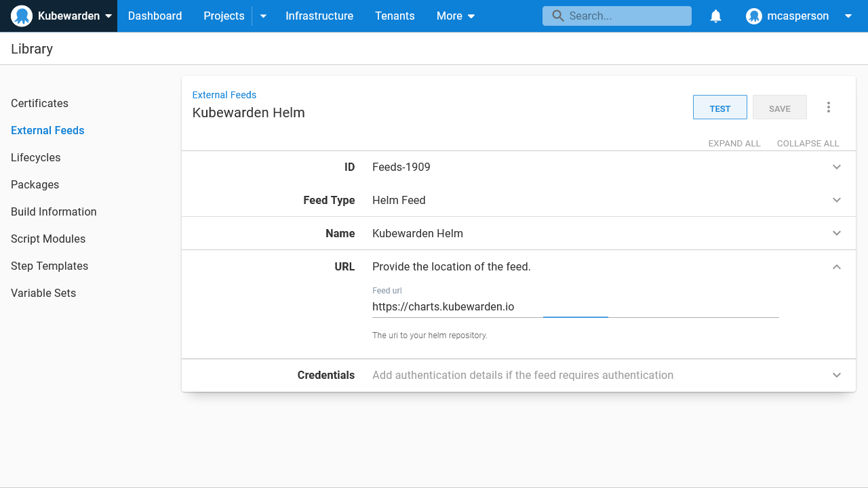Expand the Credentials section

click(x=836, y=375)
